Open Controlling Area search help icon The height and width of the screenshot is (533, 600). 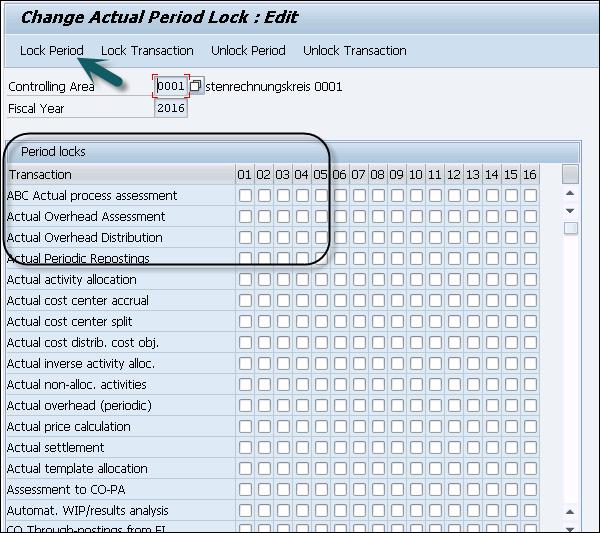[195, 86]
